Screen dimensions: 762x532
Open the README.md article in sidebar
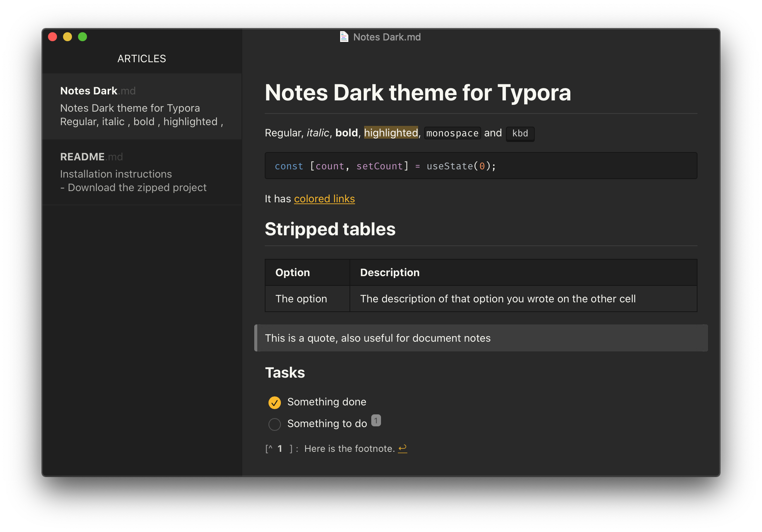[x=142, y=172]
